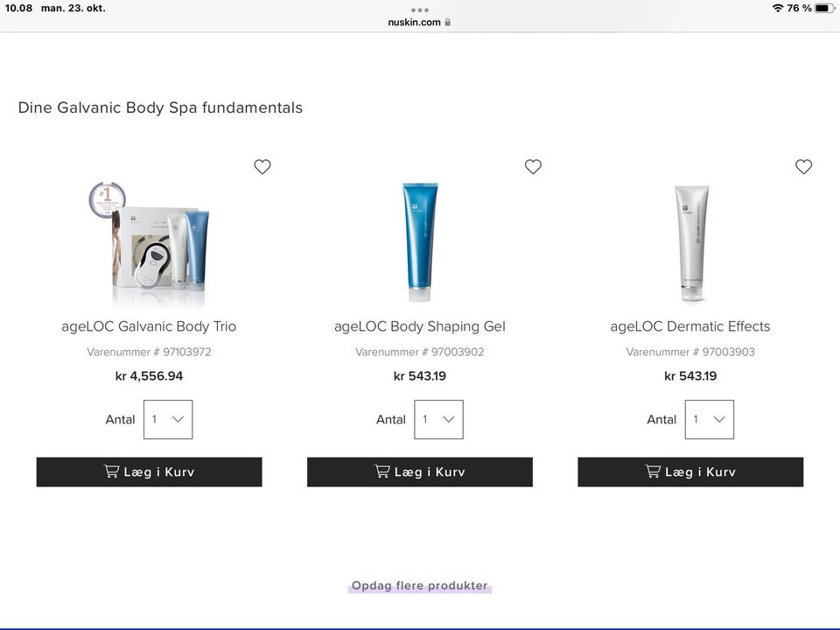Image resolution: width=840 pixels, height=630 pixels.
Task: Open ageLOC Dermatic Effects product title
Action: [690, 326]
